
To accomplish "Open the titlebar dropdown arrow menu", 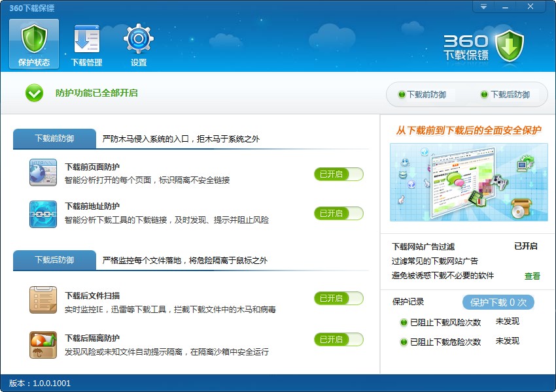I will point(483,7).
